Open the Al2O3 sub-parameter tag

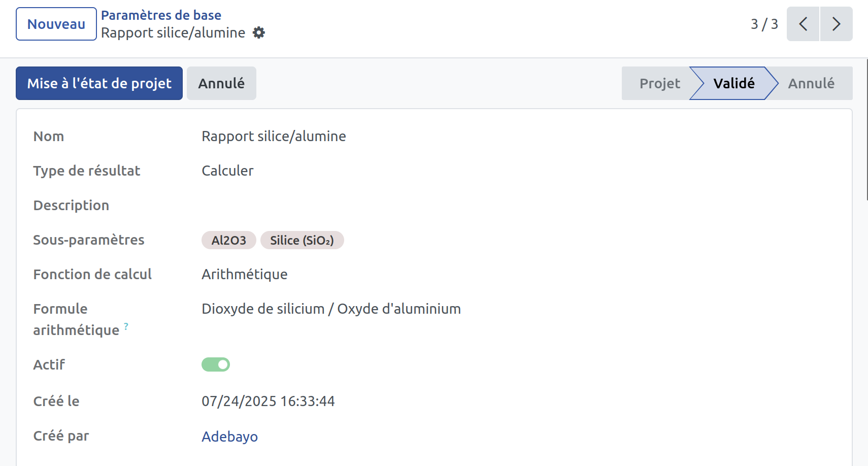[229, 240]
